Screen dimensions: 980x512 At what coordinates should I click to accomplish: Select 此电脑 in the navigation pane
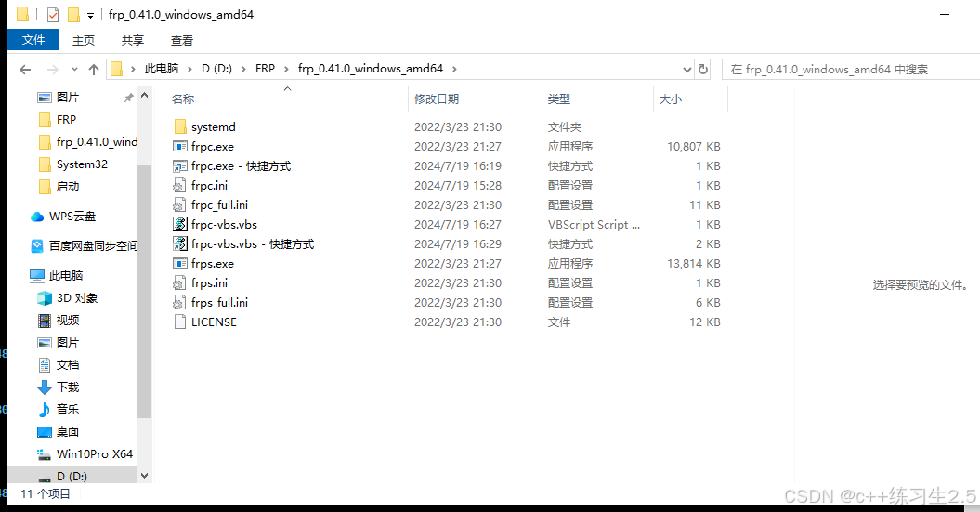coord(57,276)
